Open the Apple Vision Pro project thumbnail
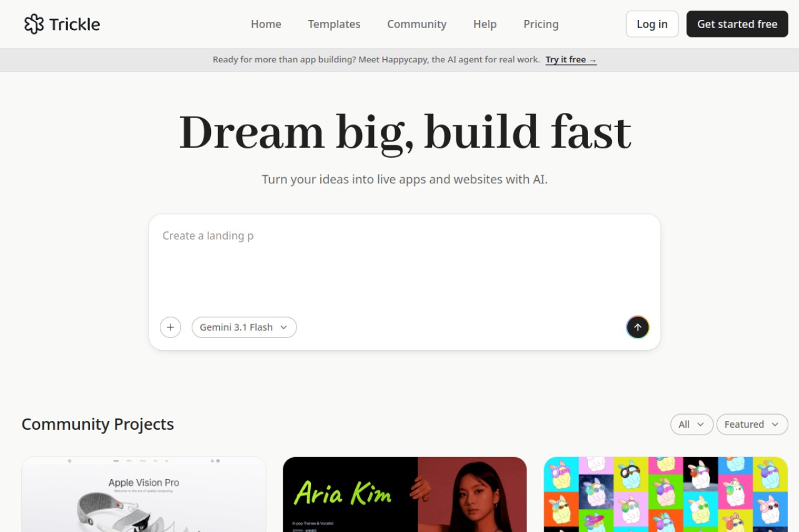 click(x=144, y=495)
